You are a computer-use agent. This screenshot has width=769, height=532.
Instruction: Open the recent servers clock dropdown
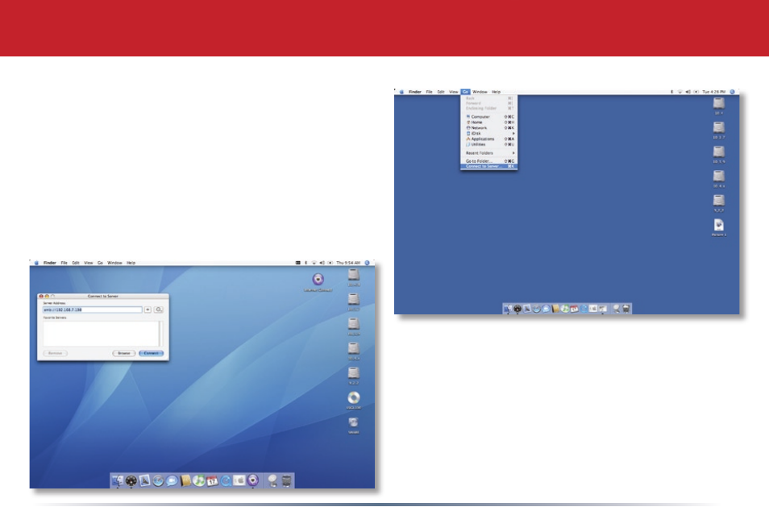159,310
